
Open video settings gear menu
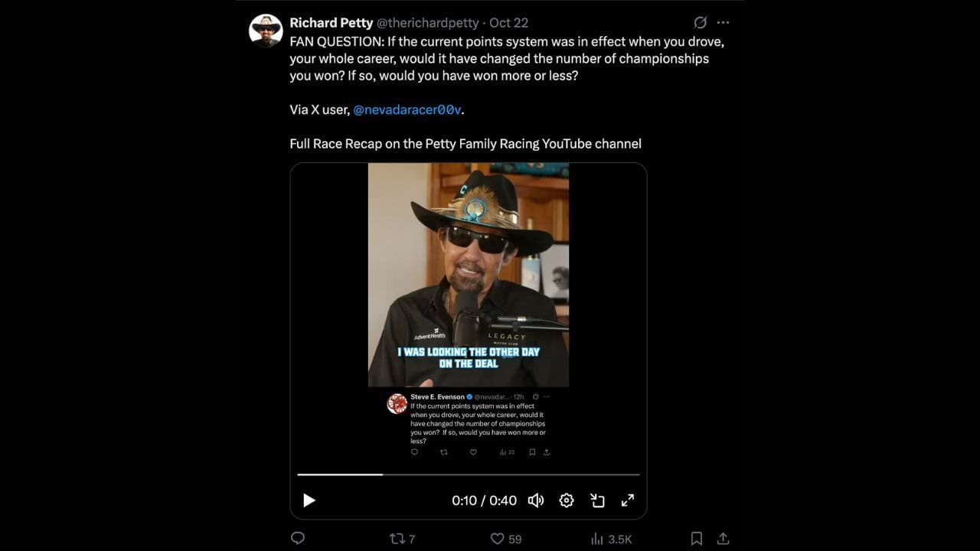567,500
